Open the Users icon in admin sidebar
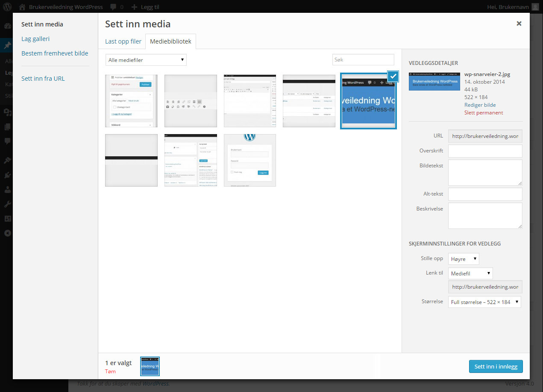 coord(7,189)
